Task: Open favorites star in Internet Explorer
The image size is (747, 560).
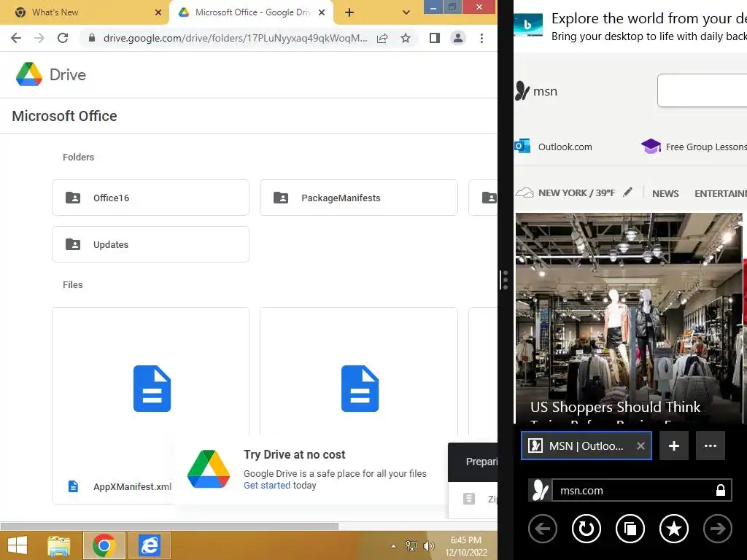Action: pos(674,529)
